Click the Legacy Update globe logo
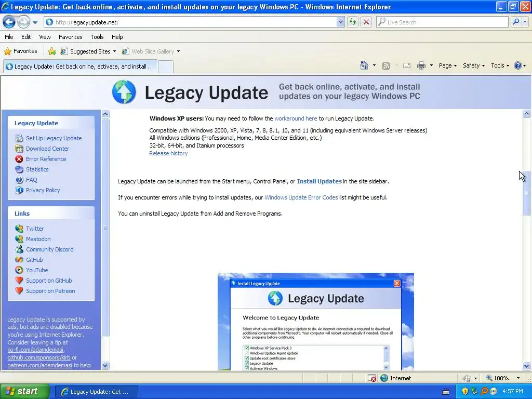This screenshot has width=532, height=399. [x=124, y=92]
